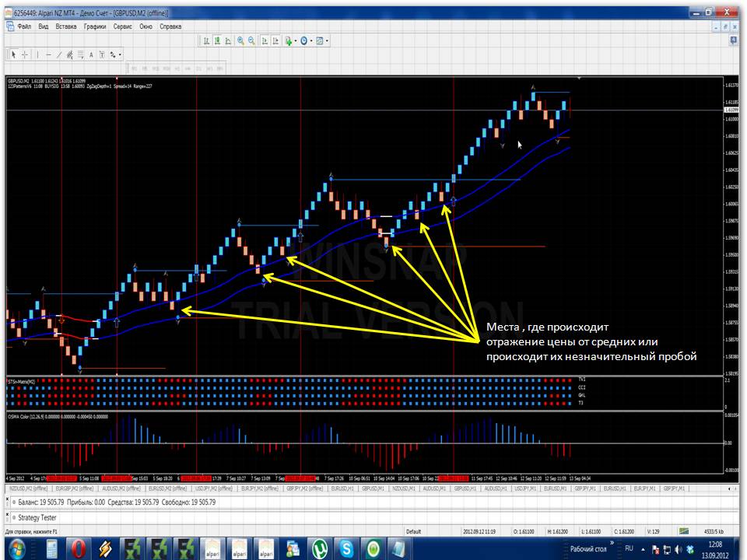
Task: Open Opera browser from taskbar
Action: (x=79, y=549)
